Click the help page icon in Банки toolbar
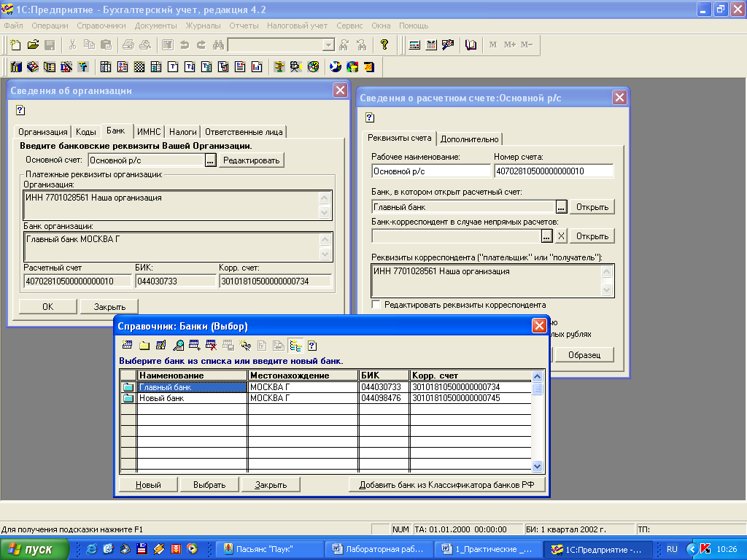 pyautogui.click(x=312, y=345)
